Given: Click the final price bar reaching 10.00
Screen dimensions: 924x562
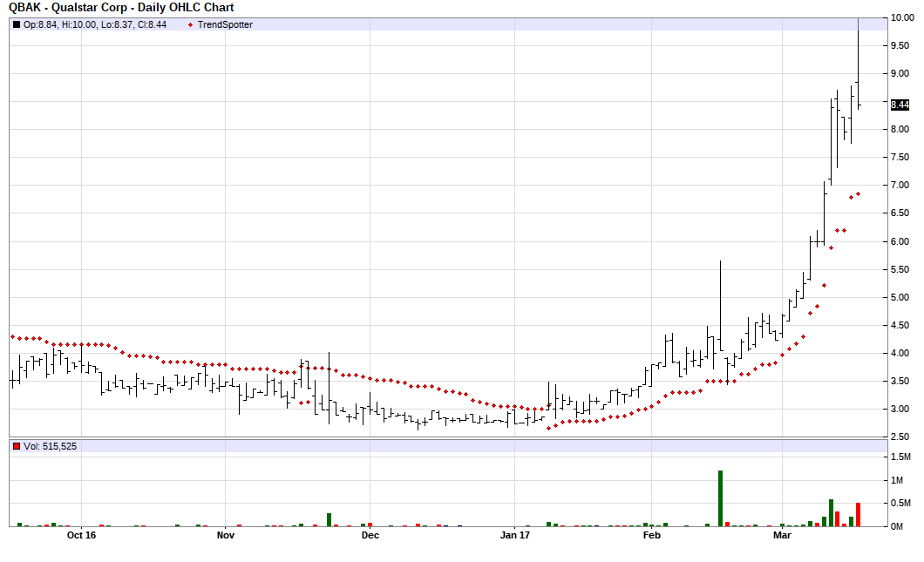Looking at the screenshot, I should tap(858, 63).
